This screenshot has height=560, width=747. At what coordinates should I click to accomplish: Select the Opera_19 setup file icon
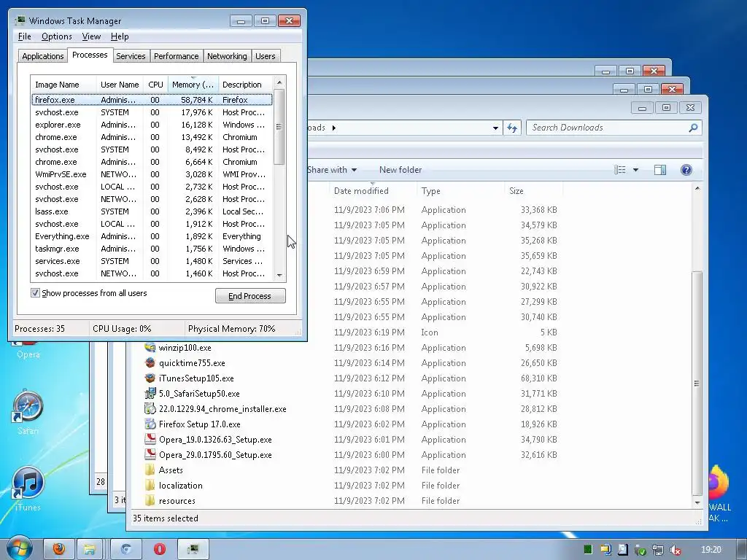(x=150, y=439)
